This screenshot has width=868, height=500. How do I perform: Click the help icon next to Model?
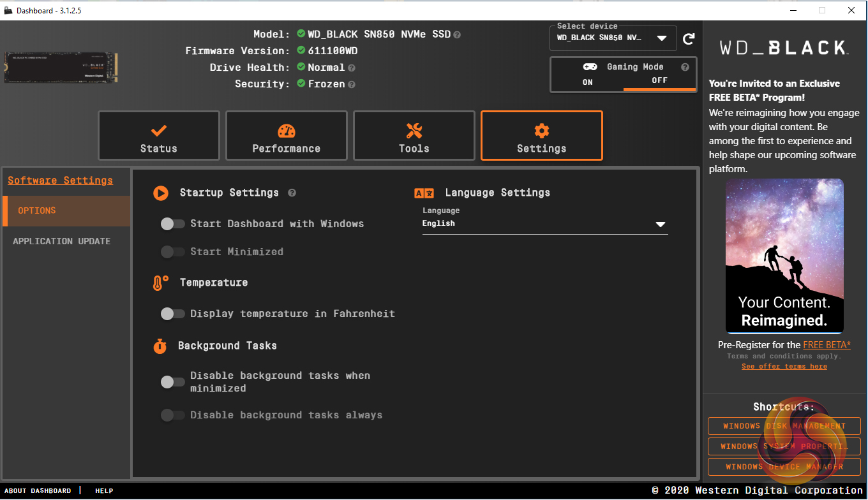(457, 34)
